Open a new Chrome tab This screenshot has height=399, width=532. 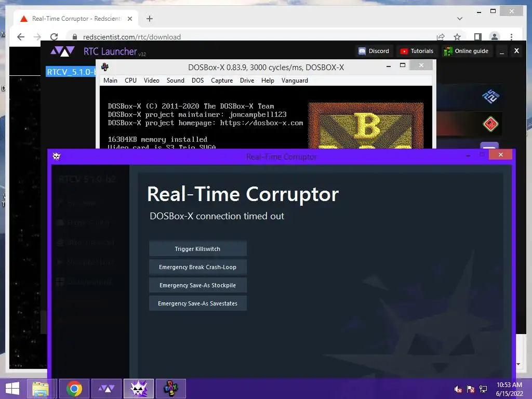[150, 19]
